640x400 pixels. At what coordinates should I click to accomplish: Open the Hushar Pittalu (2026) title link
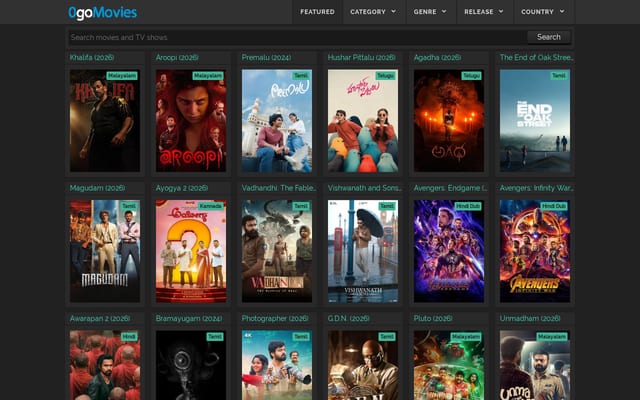362,58
